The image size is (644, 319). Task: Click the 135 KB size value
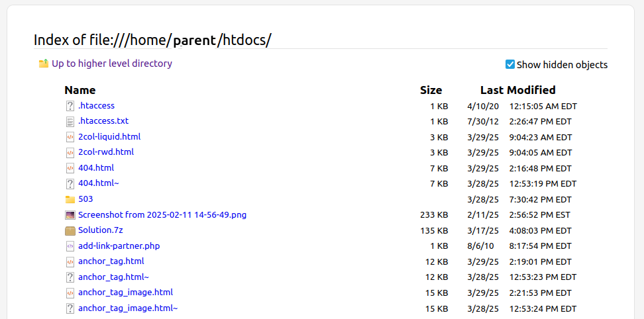tap(434, 230)
